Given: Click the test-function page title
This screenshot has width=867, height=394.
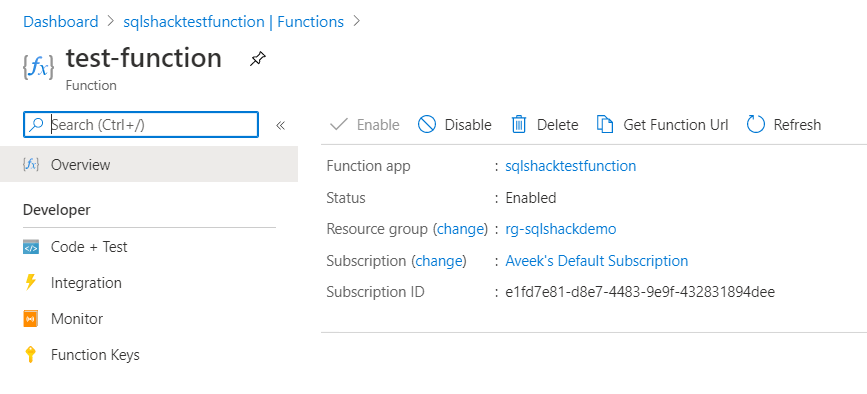Looking at the screenshot, I should [144, 57].
